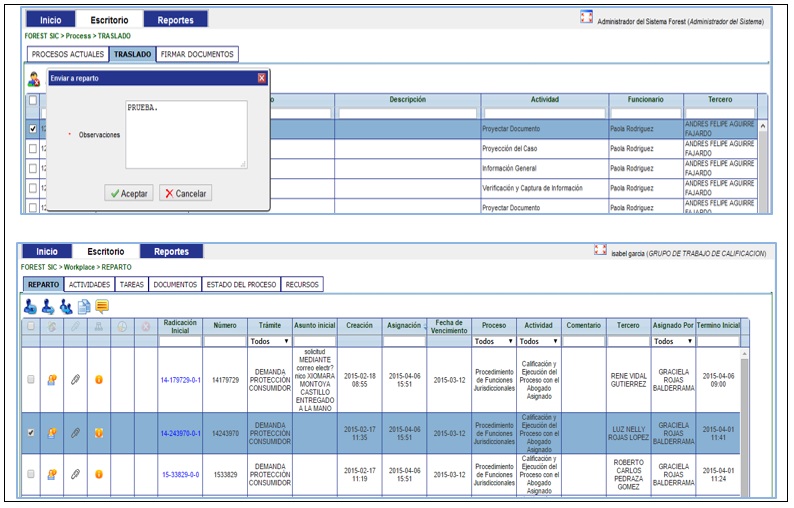794x508 pixels.
Task: Click the Process breadcrumb link
Action: pos(78,36)
